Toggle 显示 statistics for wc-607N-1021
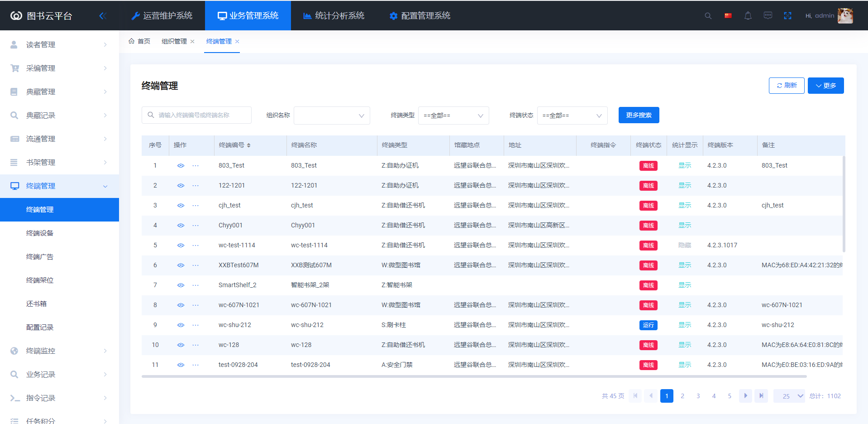Image resolution: width=868 pixels, height=424 pixels. tap(685, 305)
